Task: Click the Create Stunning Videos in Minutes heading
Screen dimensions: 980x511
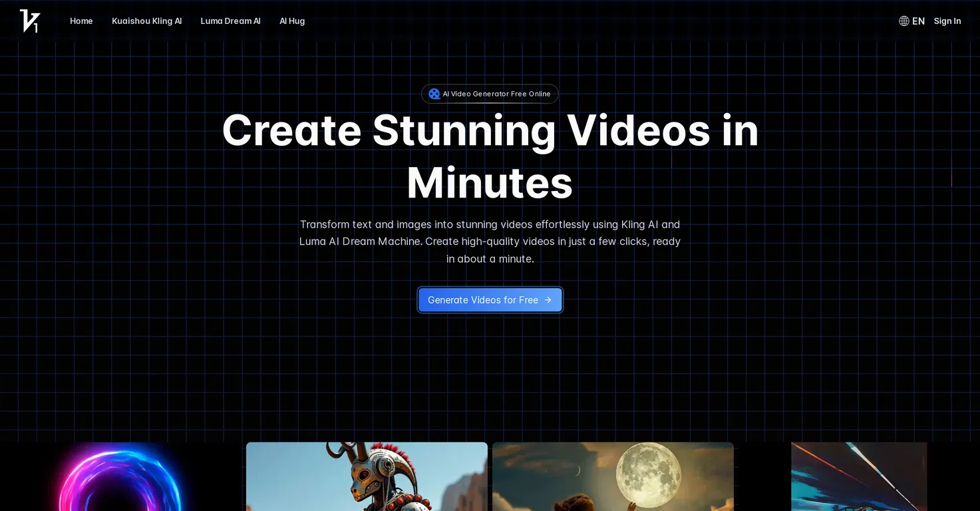Action: click(490, 156)
